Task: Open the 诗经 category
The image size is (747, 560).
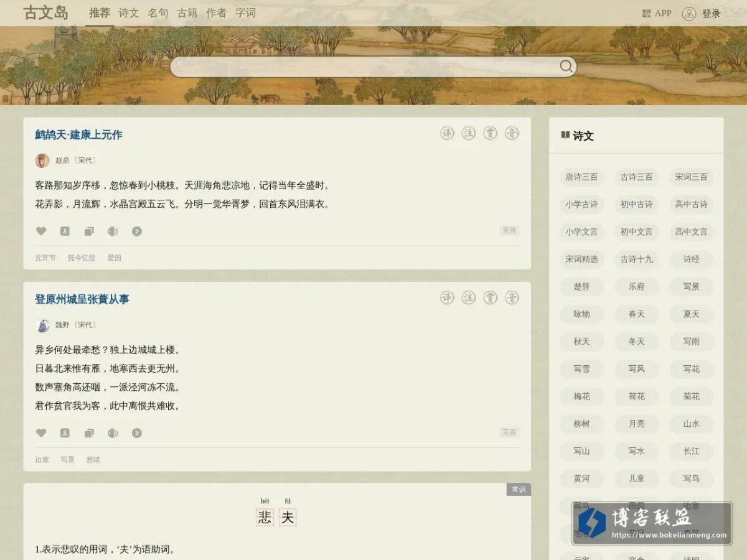Action: click(x=691, y=259)
